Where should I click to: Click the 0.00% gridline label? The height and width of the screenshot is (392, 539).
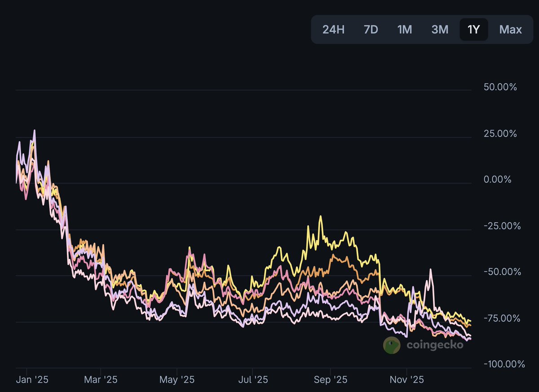pyautogui.click(x=498, y=179)
